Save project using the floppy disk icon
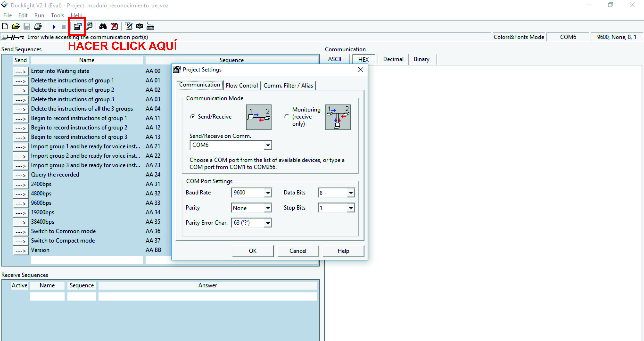The height and width of the screenshot is (341, 644). 27,26
